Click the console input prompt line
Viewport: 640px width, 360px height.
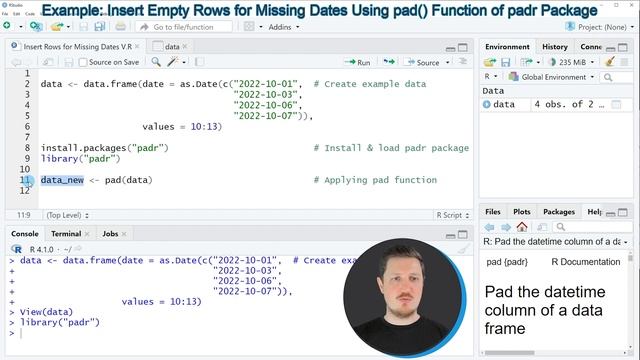(176, 333)
